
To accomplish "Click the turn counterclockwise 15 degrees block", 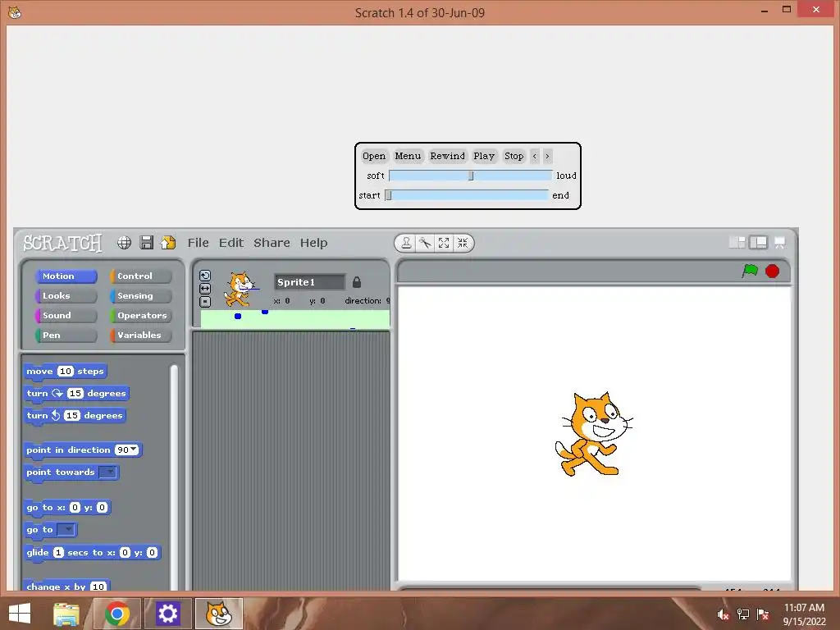I will (75, 416).
